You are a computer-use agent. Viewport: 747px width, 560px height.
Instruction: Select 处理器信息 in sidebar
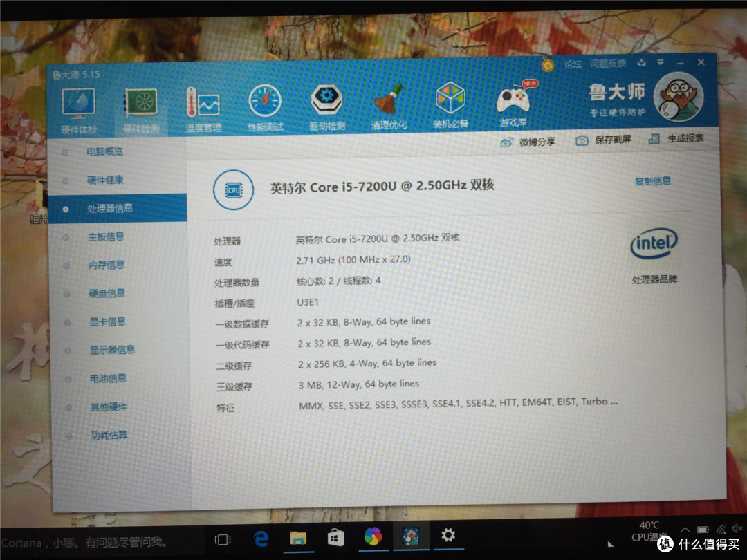[x=117, y=208]
